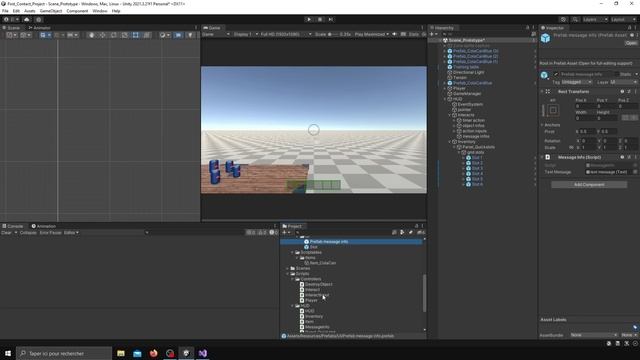Open the File menu
The width and height of the screenshot is (640, 360).
point(5,11)
